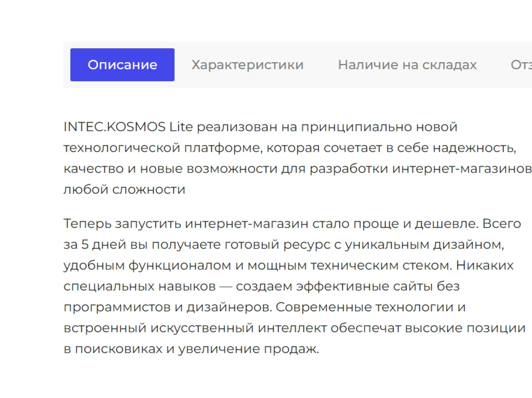
Task: Click the word "надежность" in the description
Action: [x=474, y=148]
